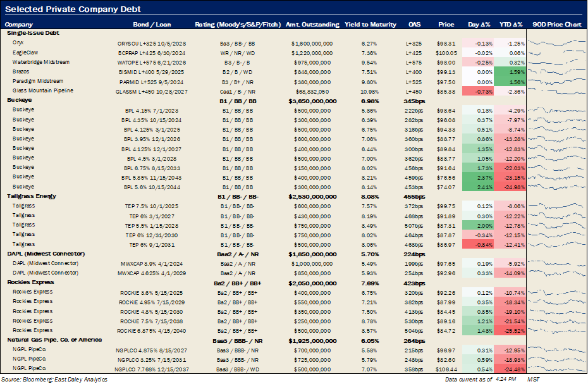Click the Oryx 90D price sparkline
This screenshot has width=588, height=384.
pyautogui.click(x=557, y=43)
